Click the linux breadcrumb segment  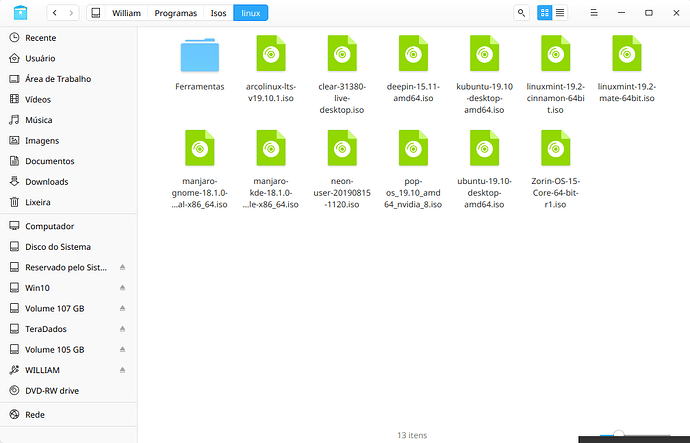click(x=251, y=13)
